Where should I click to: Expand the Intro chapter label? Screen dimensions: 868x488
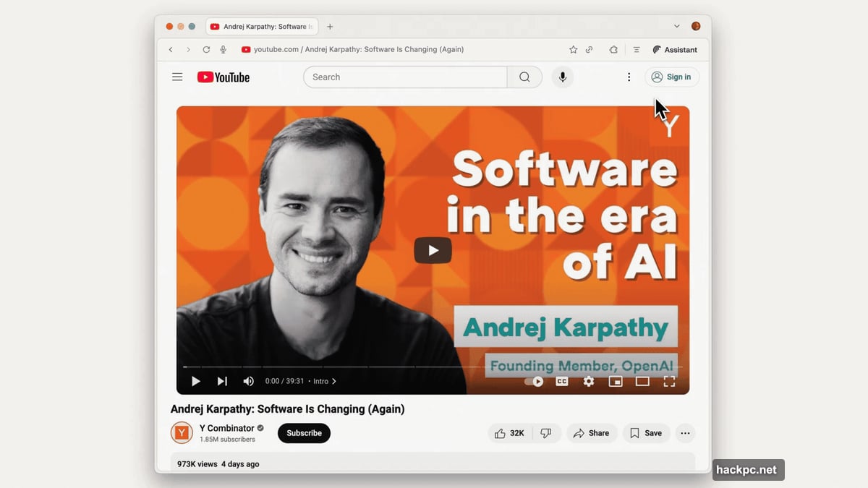[x=323, y=381]
